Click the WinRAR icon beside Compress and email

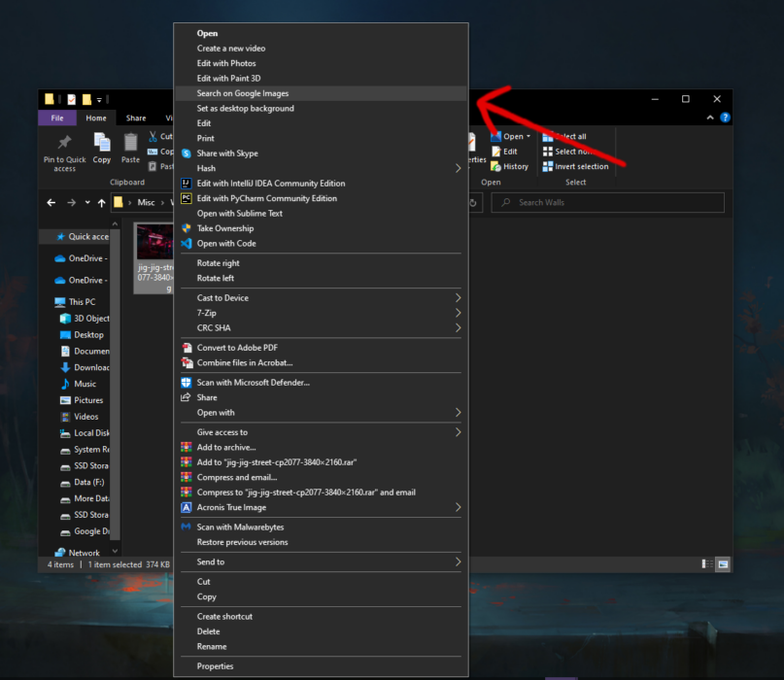(x=186, y=477)
